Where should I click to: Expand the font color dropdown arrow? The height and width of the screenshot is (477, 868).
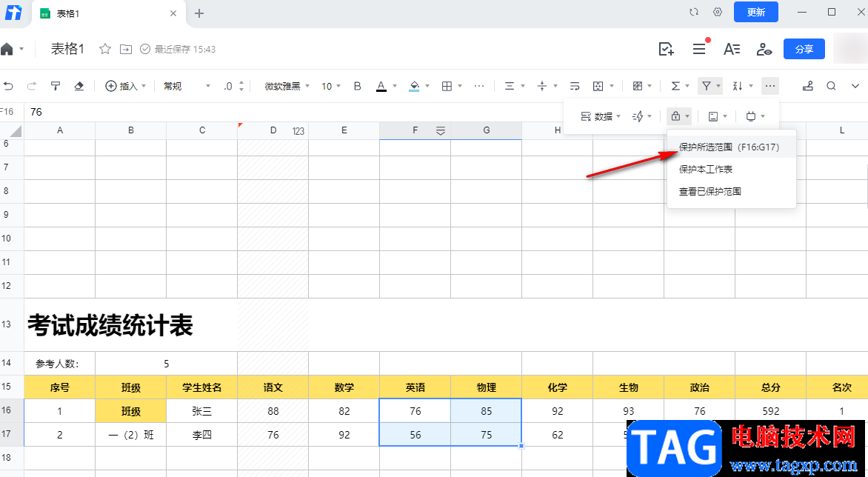(x=395, y=86)
